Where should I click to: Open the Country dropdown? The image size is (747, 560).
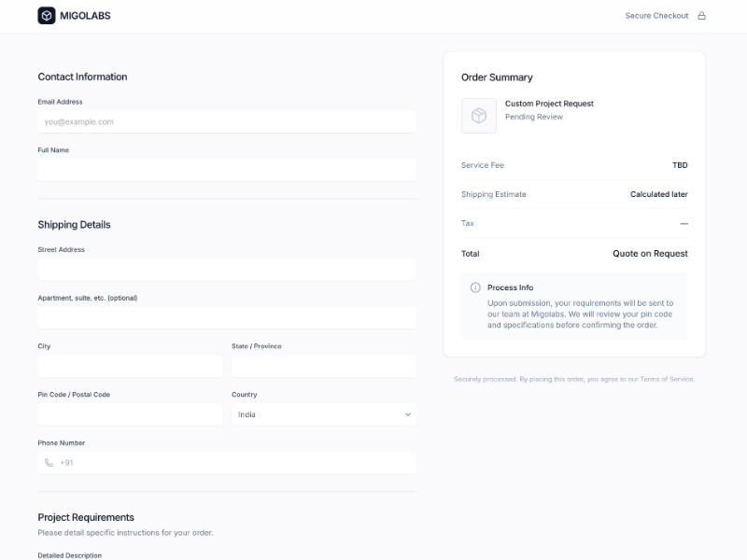coord(323,414)
